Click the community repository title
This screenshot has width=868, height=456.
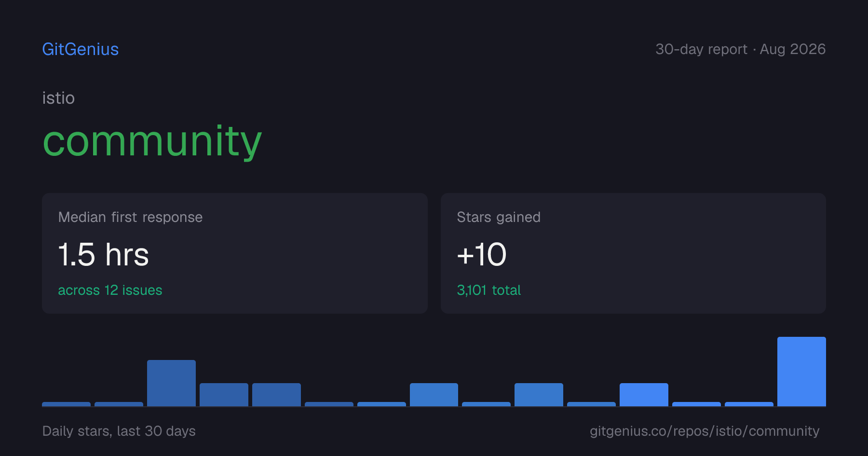(152, 141)
